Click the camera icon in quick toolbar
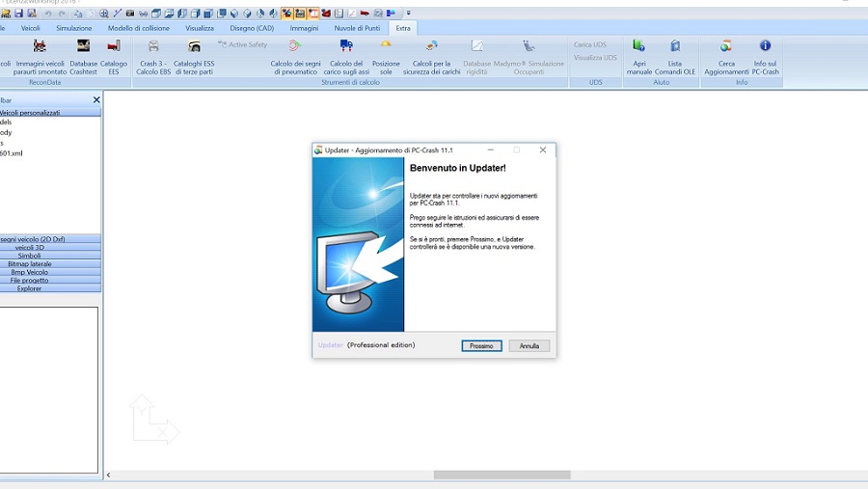The width and height of the screenshot is (868, 489). (x=130, y=13)
